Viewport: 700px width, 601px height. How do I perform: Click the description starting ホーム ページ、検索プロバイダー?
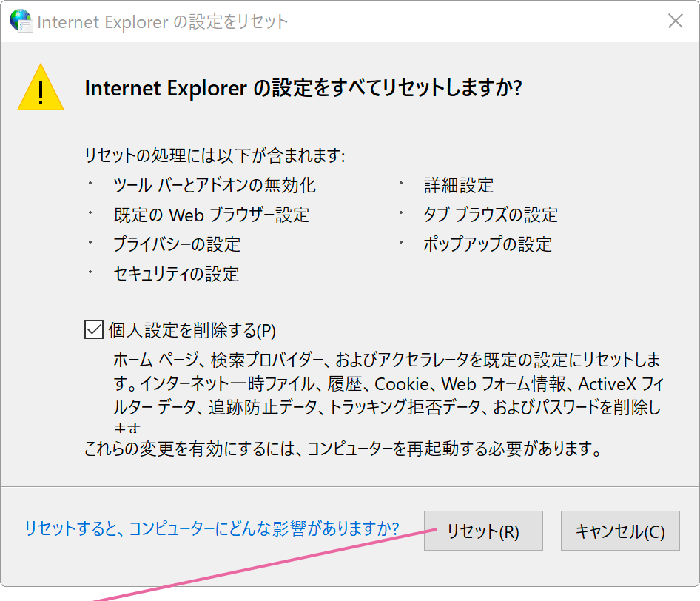(388, 392)
